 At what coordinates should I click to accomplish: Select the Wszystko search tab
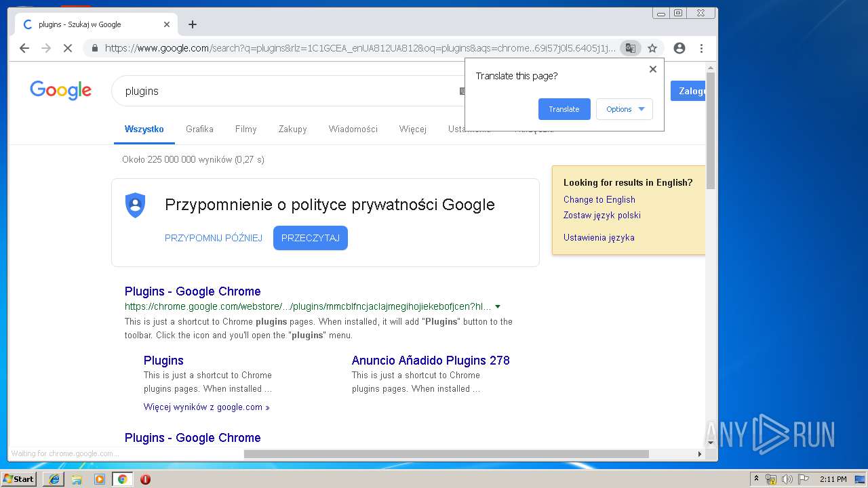pos(144,129)
